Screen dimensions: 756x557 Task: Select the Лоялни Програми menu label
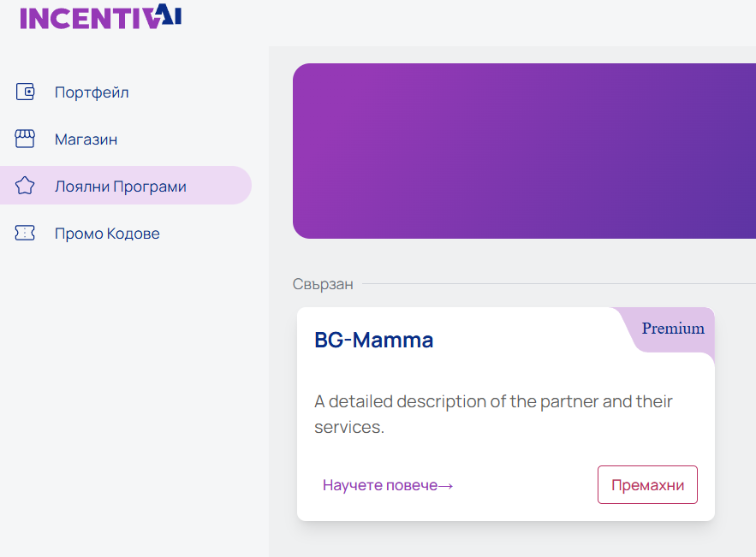click(x=121, y=187)
